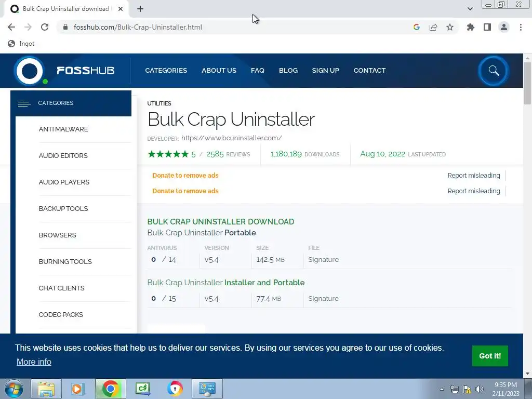Accept cookies with the Got it! button
The width and height of the screenshot is (532, 399).
[490, 356]
